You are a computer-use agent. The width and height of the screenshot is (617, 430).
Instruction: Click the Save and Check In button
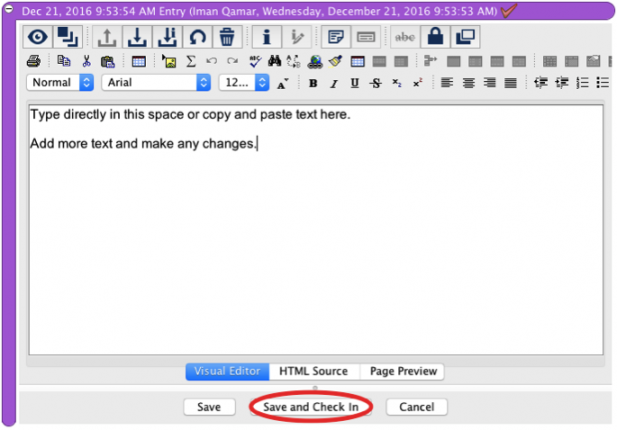pyautogui.click(x=311, y=407)
